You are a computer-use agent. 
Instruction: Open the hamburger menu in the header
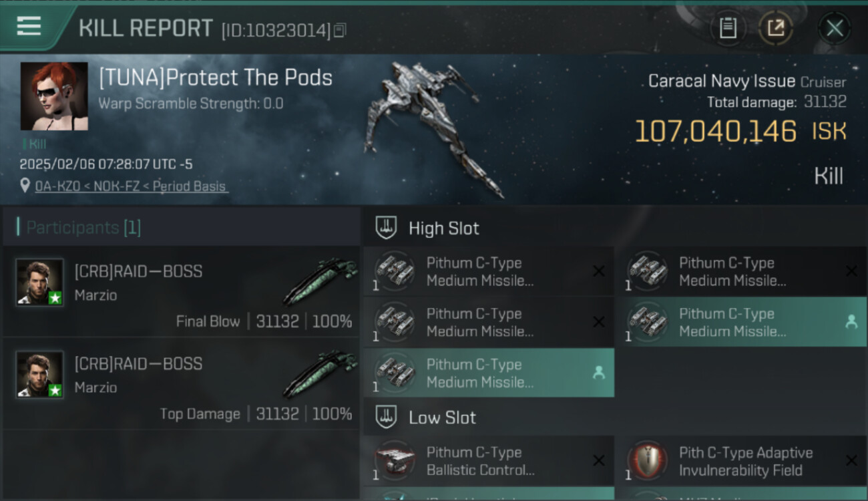click(29, 27)
